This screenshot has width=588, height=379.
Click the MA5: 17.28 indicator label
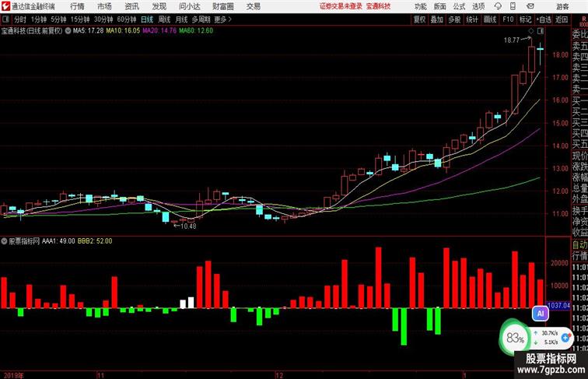point(88,31)
